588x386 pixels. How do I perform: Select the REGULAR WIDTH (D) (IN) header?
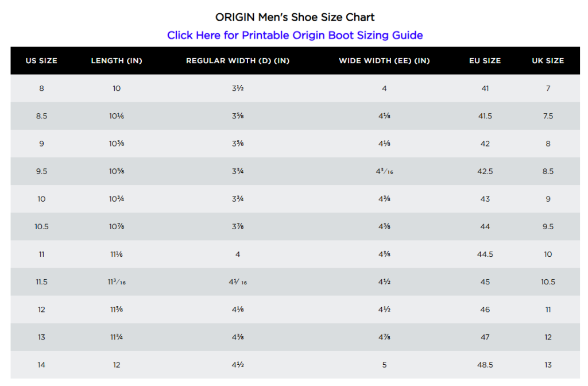(238, 61)
